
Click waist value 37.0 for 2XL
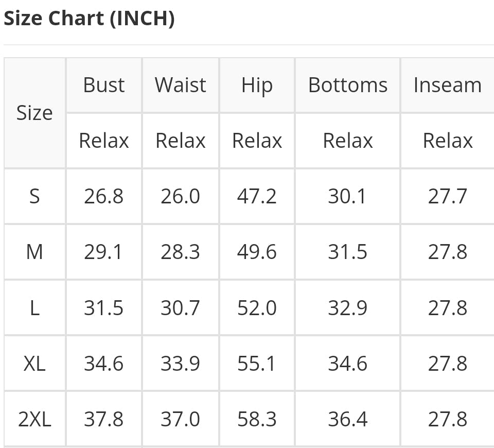pos(180,419)
